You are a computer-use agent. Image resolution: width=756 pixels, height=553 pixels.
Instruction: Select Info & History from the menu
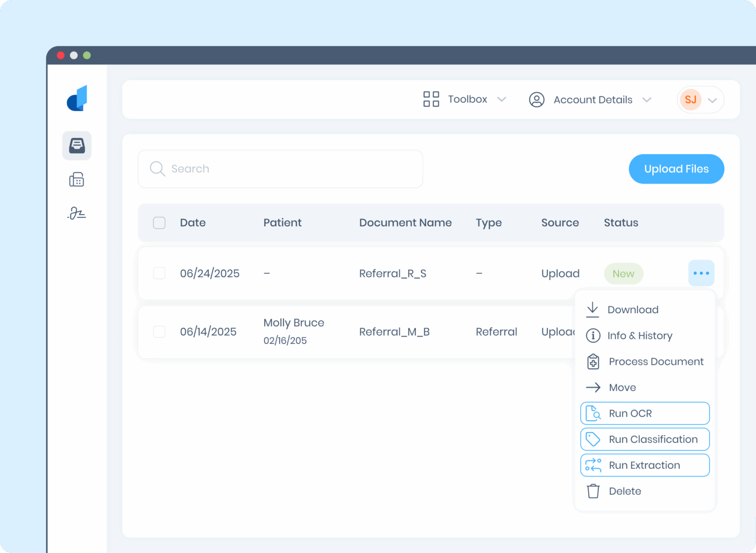point(640,335)
